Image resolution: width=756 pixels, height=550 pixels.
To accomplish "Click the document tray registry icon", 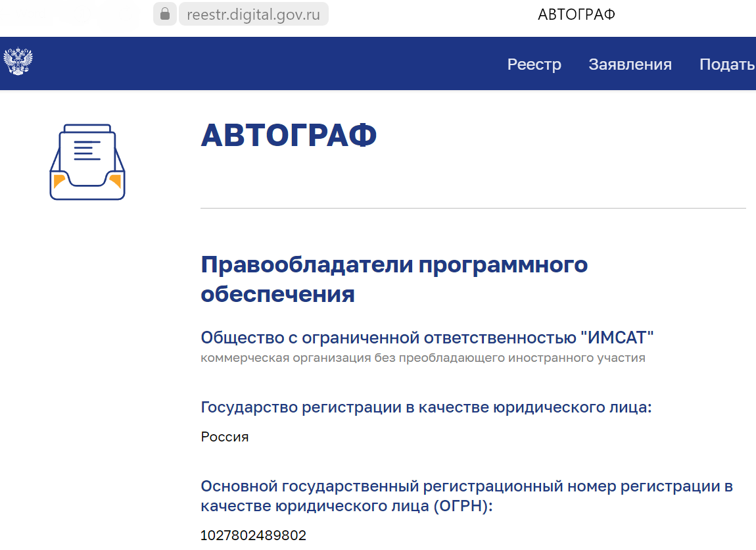I will (87, 162).
